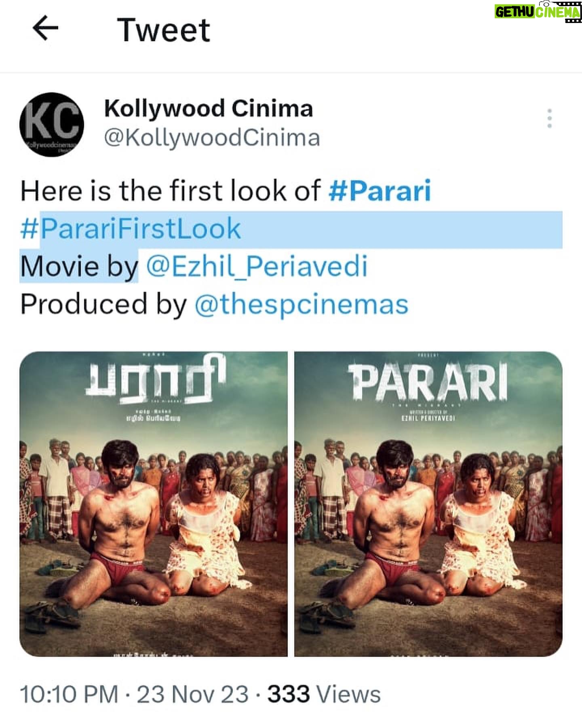Visit the @thespcinemas mention
Screen dimensions: 582x728
pos(302,304)
